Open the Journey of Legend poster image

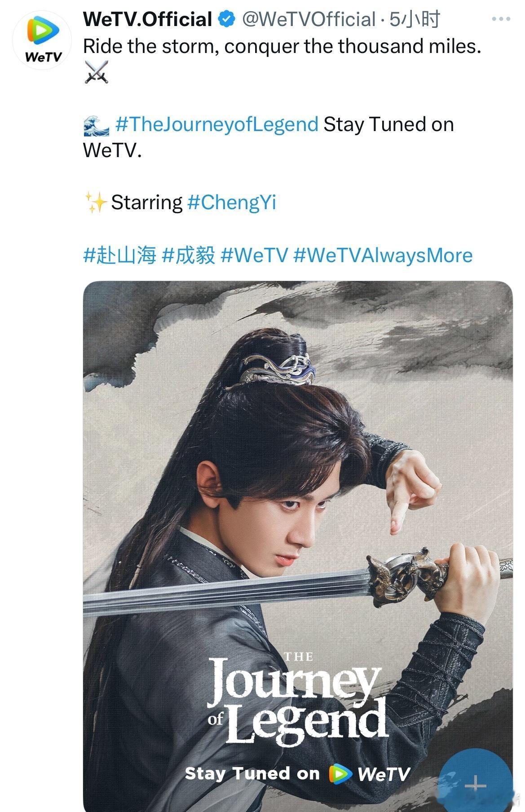(x=298, y=546)
